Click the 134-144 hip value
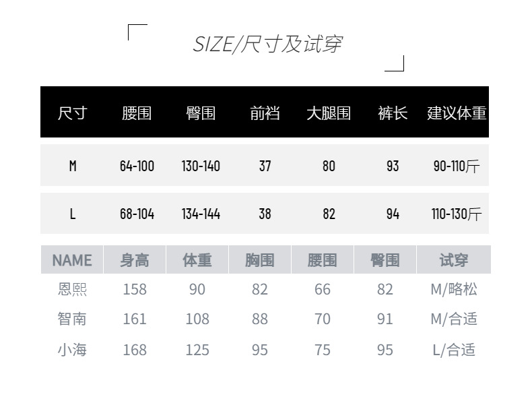Viewport: 532px width, 401px height. point(201,214)
